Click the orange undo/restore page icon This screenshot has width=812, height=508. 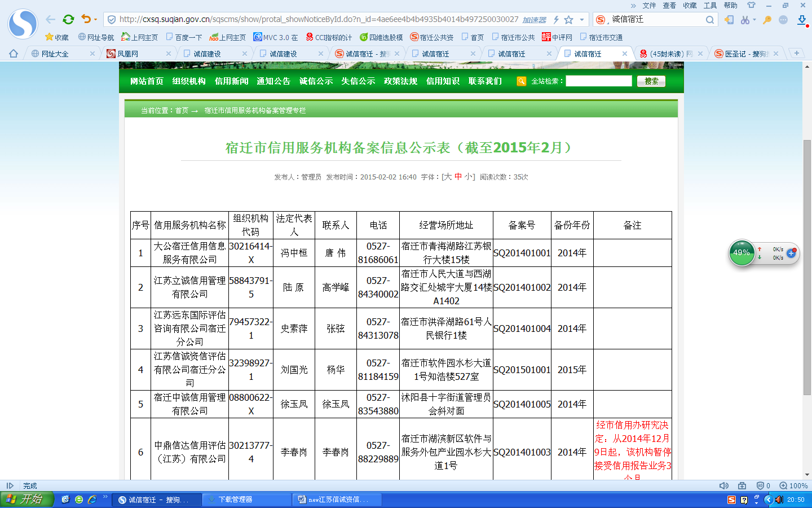pos(86,19)
